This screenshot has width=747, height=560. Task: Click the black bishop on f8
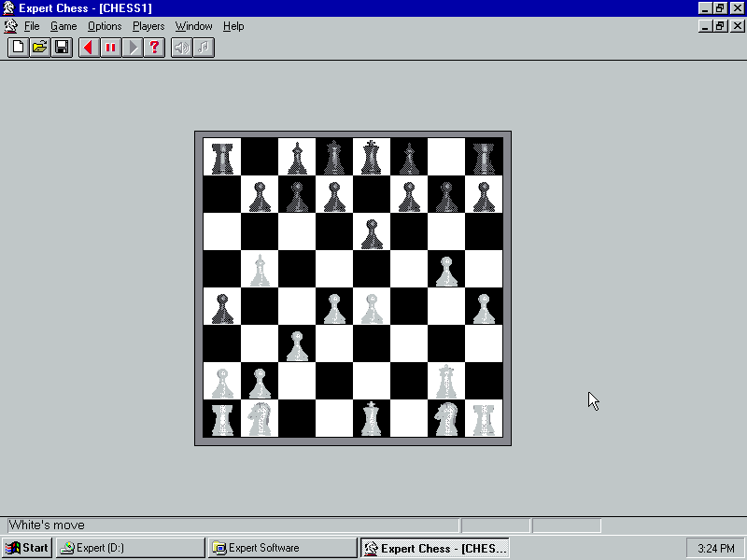click(x=409, y=158)
